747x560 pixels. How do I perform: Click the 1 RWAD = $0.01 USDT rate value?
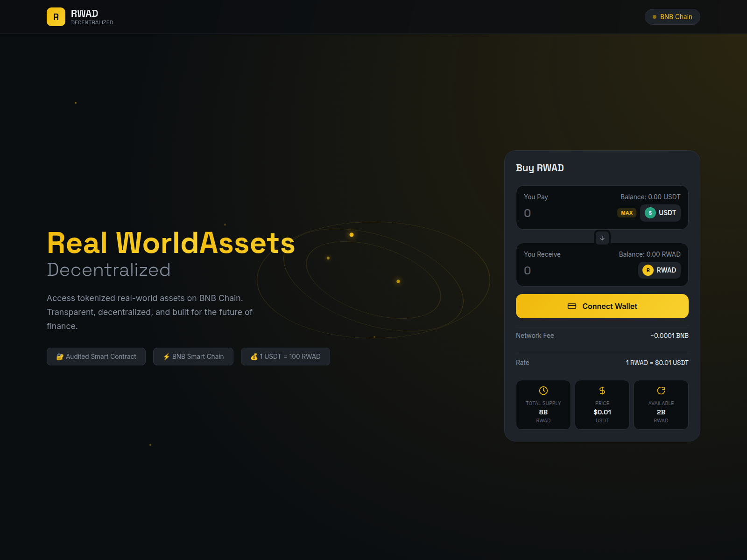[657, 363]
